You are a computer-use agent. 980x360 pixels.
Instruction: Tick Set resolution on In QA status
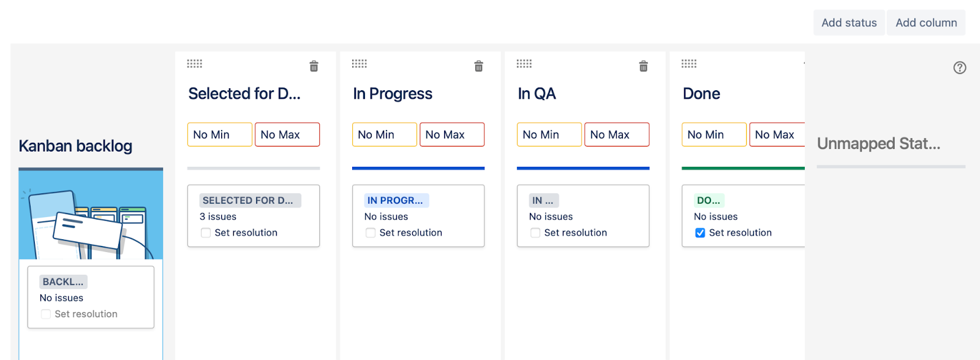point(535,233)
